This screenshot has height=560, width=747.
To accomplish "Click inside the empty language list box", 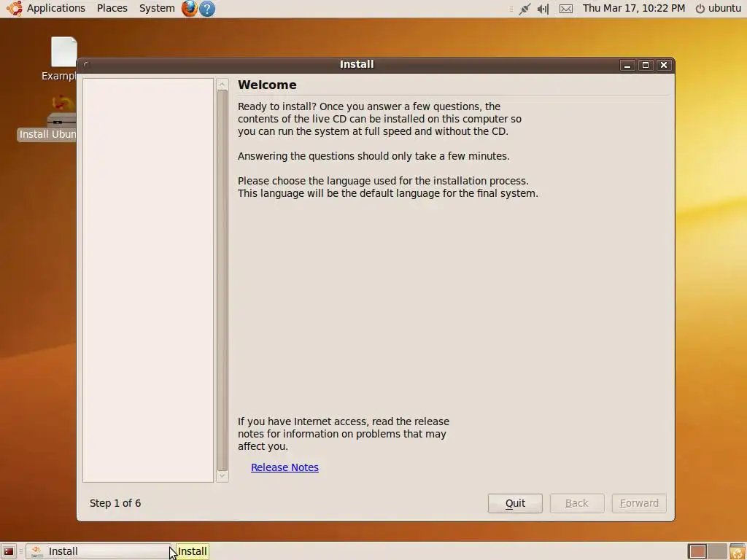I will (x=147, y=281).
